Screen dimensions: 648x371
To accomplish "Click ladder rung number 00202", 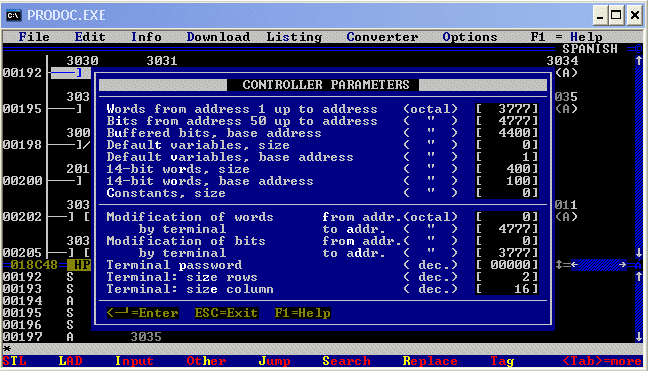I will [22, 216].
